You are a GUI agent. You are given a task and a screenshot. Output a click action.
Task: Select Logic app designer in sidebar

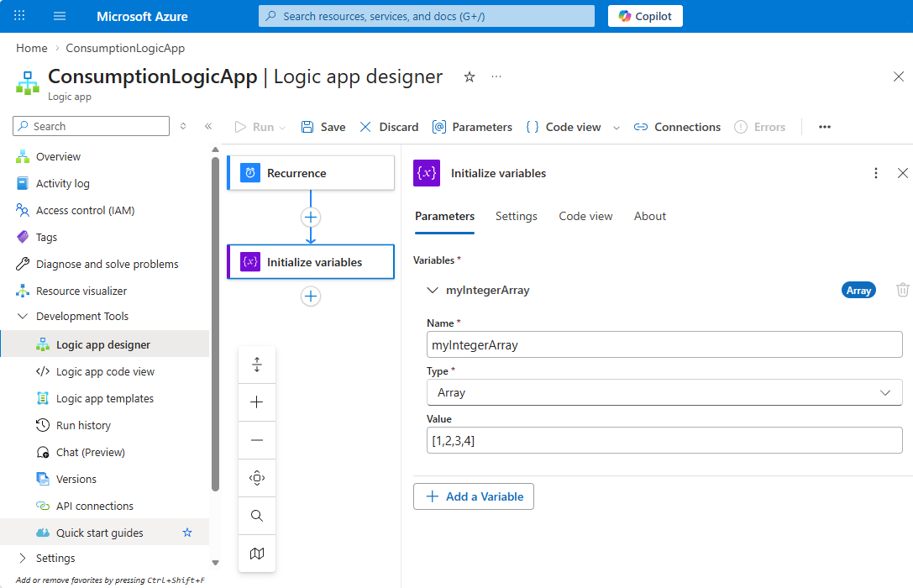point(105,344)
